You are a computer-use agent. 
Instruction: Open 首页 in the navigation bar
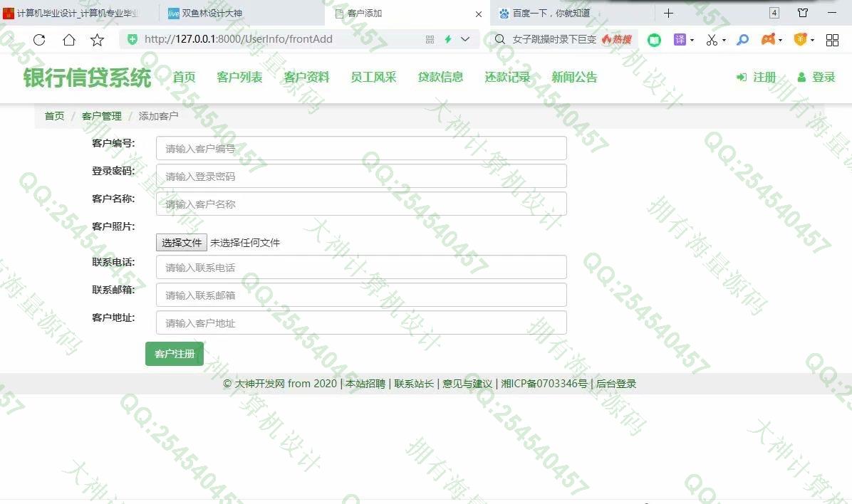click(x=184, y=77)
